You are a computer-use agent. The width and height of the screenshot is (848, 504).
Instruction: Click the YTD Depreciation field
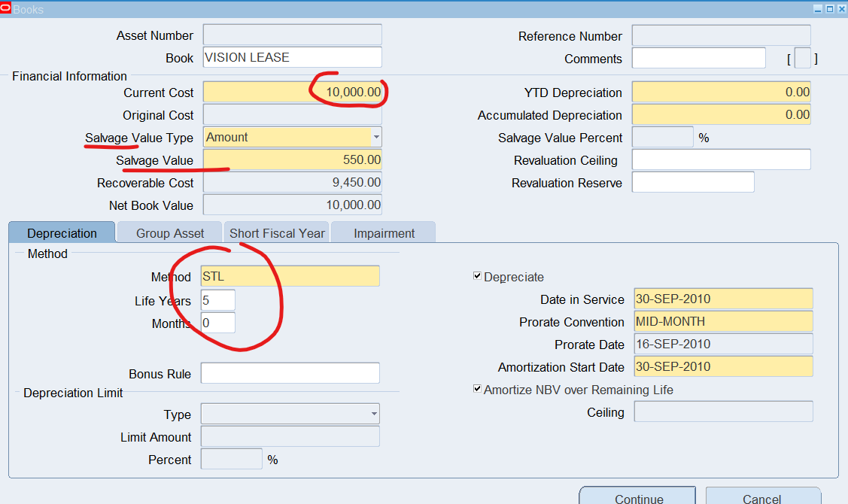(722, 92)
